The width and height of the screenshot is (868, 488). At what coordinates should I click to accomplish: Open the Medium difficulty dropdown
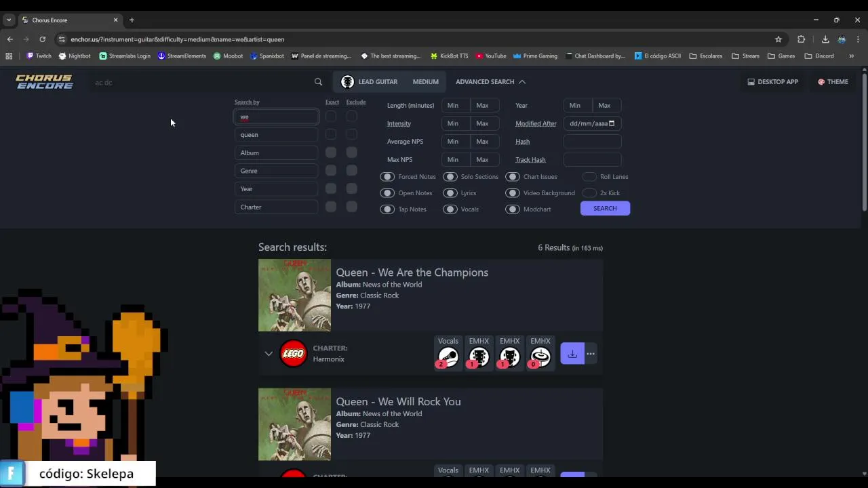point(426,82)
